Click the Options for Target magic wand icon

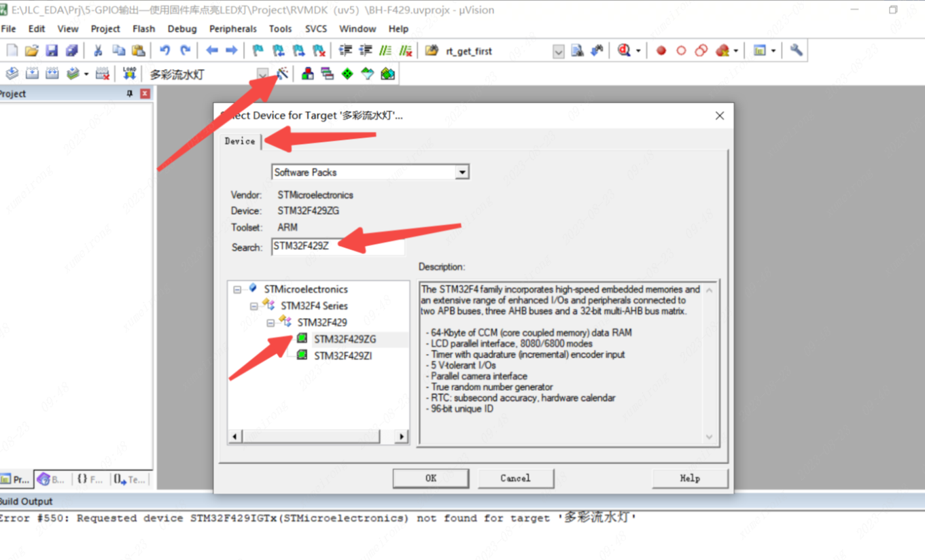(282, 73)
